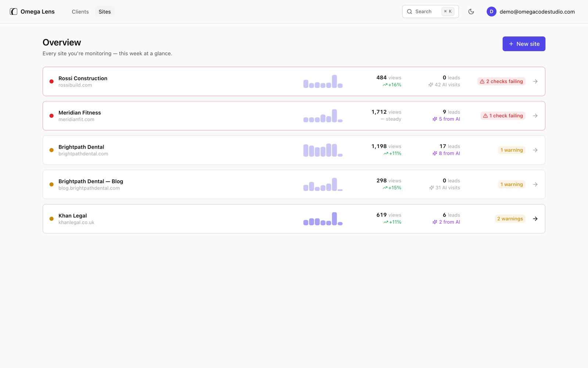Focus the Search input field
588x368 pixels.
(430, 11)
